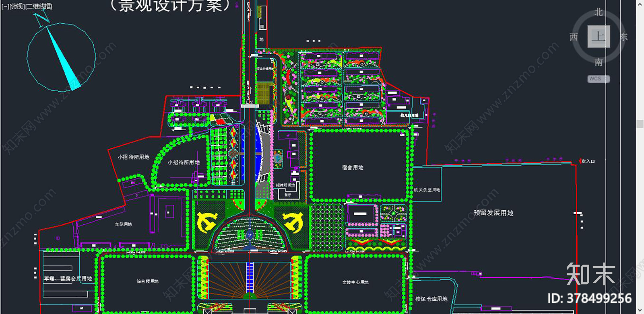The width and height of the screenshot is (644, 314).
Task: Select the right yellow emblem in the plaza
Action: pyautogui.click(x=293, y=222)
